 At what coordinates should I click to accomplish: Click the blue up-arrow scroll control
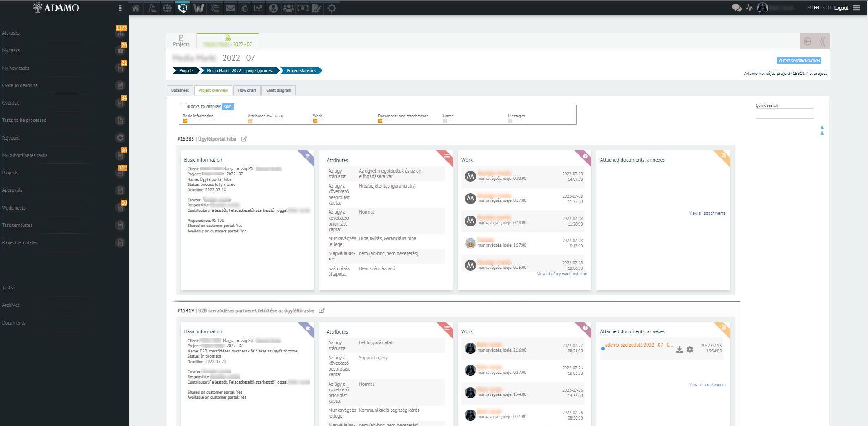point(822,127)
